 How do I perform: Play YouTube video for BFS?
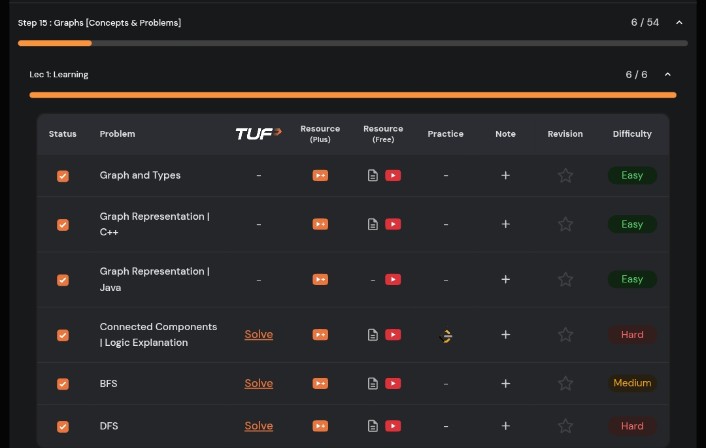[393, 383]
